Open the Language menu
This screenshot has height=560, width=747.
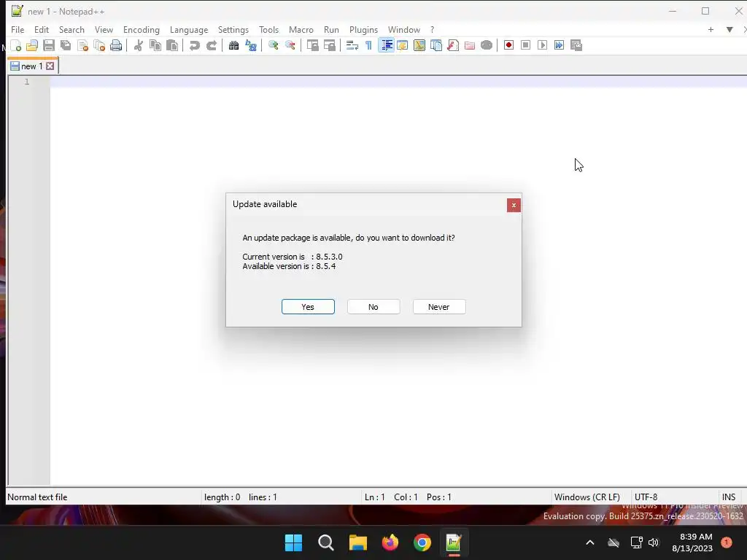[189, 29]
